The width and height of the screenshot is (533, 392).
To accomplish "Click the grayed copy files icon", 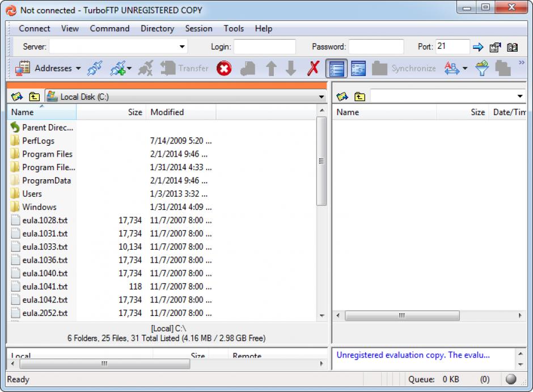I will click(x=503, y=68).
